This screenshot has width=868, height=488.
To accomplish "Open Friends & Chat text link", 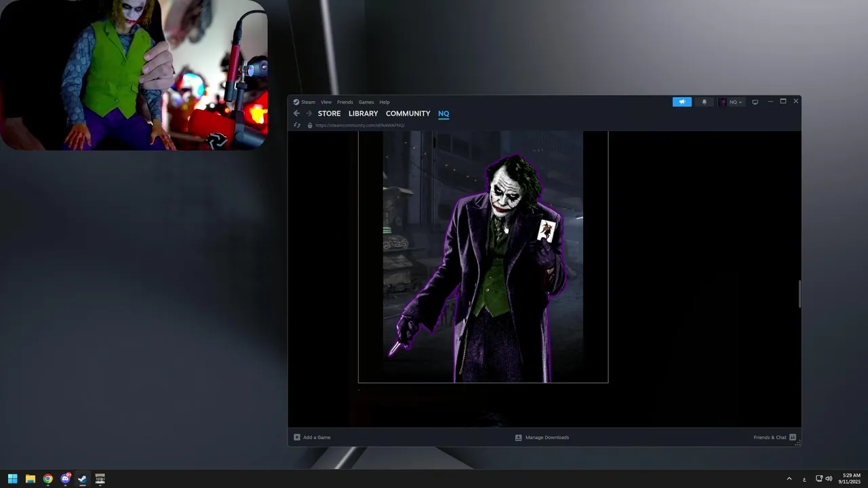I will click(770, 437).
